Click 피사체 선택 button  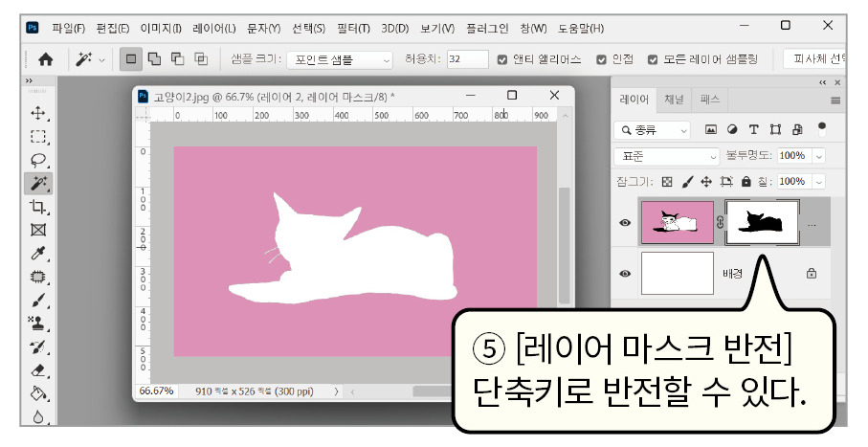coord(814,58)
